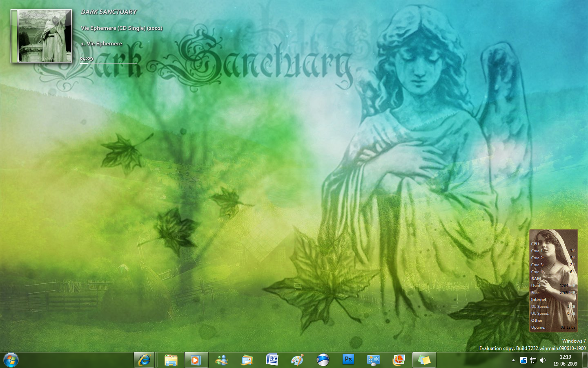
Task: Open the network connection tray icon
Action: [533, 360]
